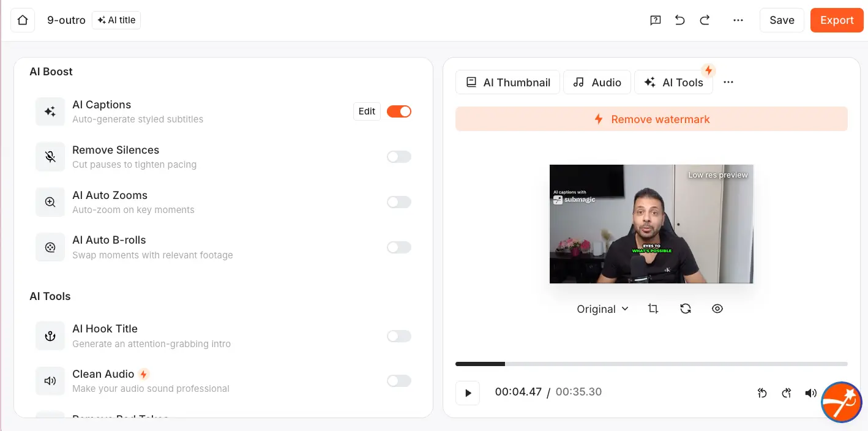
Task: Mute audio with the speaker icon
Action: (811, 392)
